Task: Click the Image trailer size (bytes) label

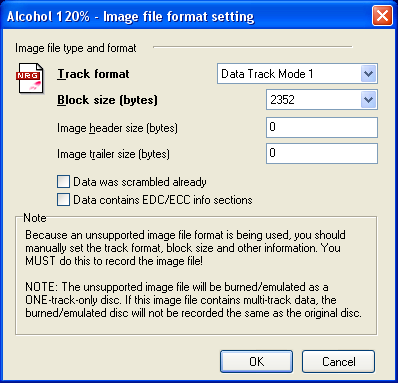Action: pyautogui.click(x=113, y=154)
